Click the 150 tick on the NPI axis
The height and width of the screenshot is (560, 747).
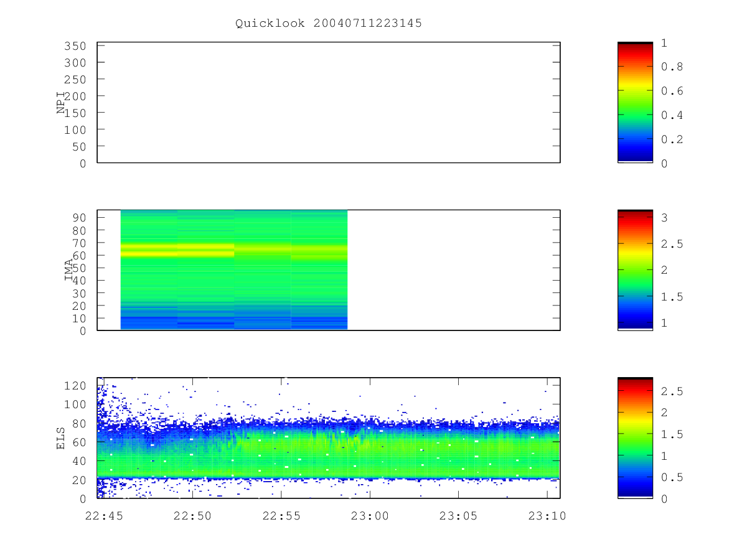point(75,113)
